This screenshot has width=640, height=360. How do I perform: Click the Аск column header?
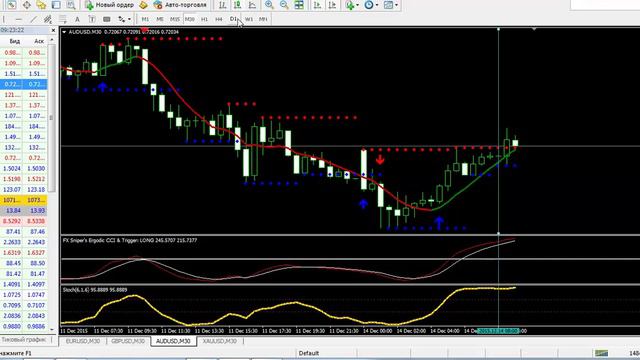(x=39, y=41)
